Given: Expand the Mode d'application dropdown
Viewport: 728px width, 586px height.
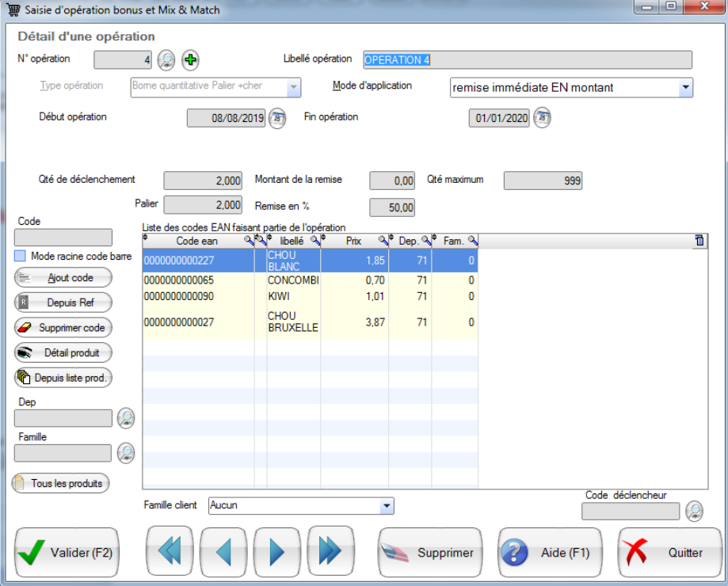Looking at the screenshot, I should click(685, 88).
